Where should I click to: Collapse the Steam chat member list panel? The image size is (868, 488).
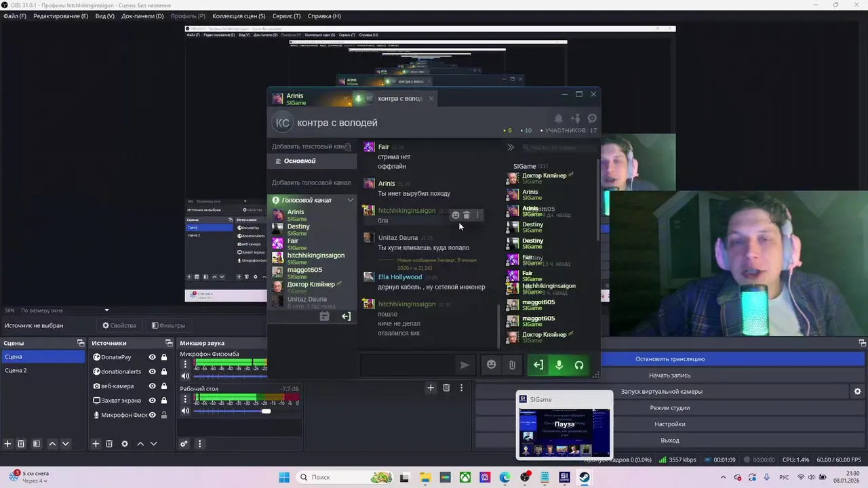(x=511, y=147)
